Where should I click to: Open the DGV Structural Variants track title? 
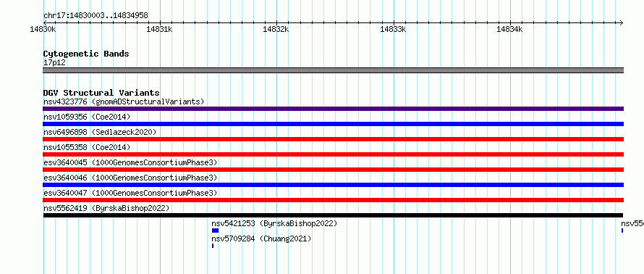click(x=101, y=93)
